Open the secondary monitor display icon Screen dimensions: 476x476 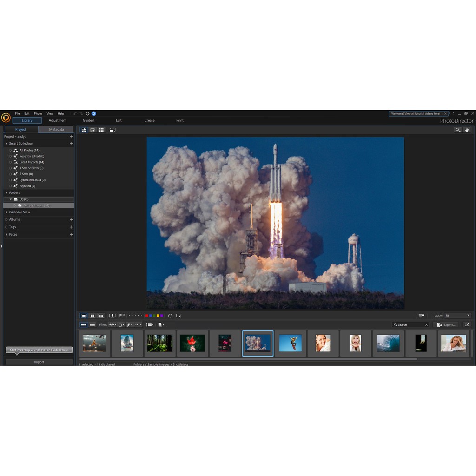pyautogui.click(x=112, y=130)
